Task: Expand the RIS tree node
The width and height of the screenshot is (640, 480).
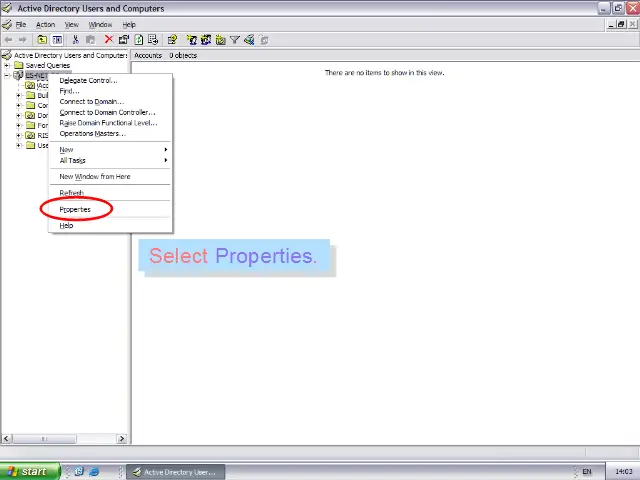Action: (x=18, y=136)
